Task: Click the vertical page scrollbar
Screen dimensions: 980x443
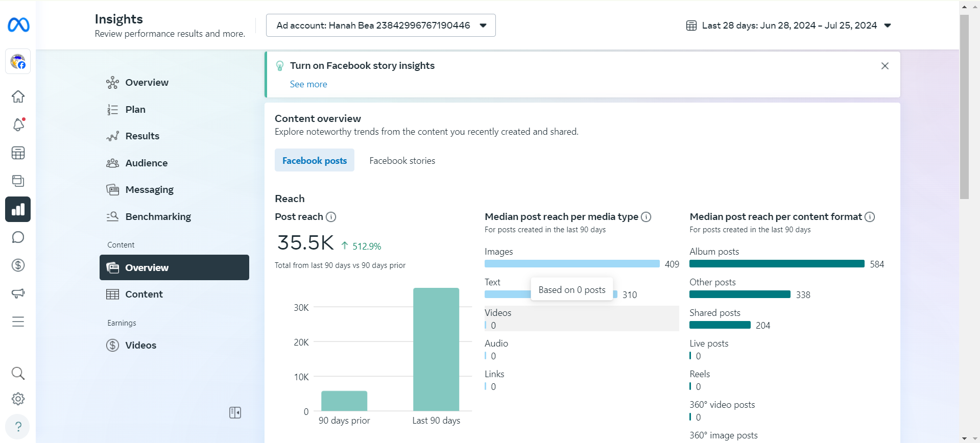Action: tap(964, 107)
